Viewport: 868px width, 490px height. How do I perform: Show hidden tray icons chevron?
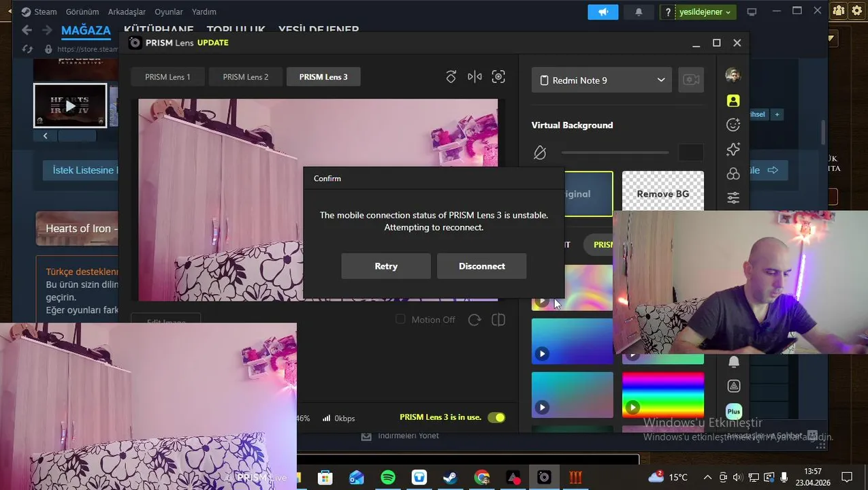click(x=707, y=477)
